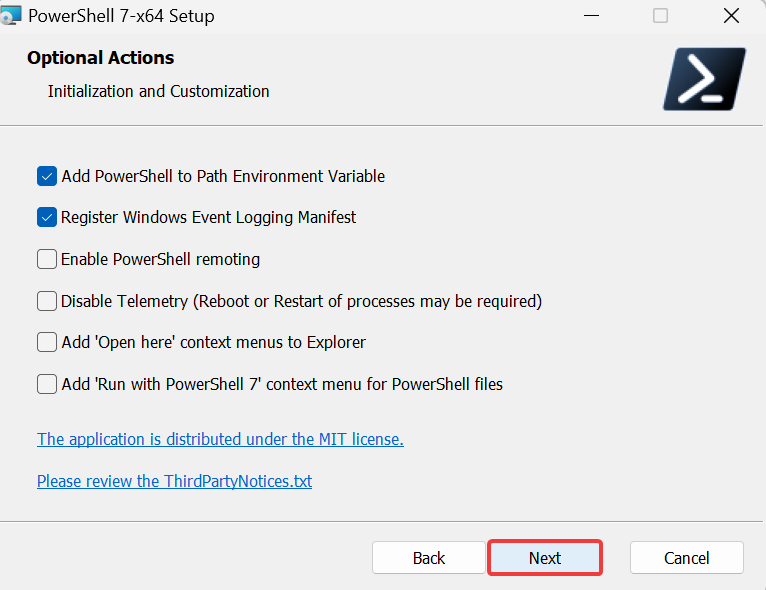
Task: Enable 'Run with PowerShell 7' context menu checkbox
Action: click(x=47, y=384)
